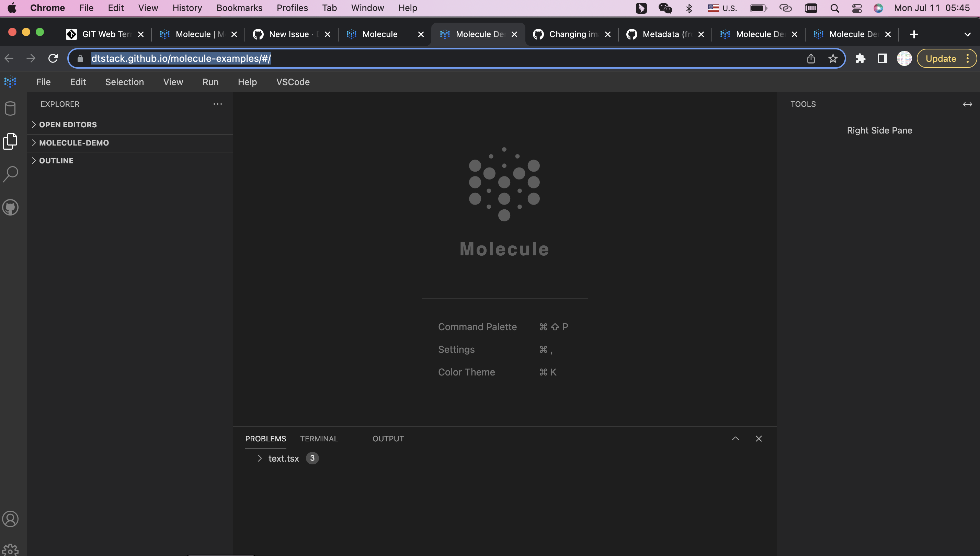The image size is (980, 556).
Task: Collapse the Problems panel with the chevron icon
Action: [x=735, y=438]
